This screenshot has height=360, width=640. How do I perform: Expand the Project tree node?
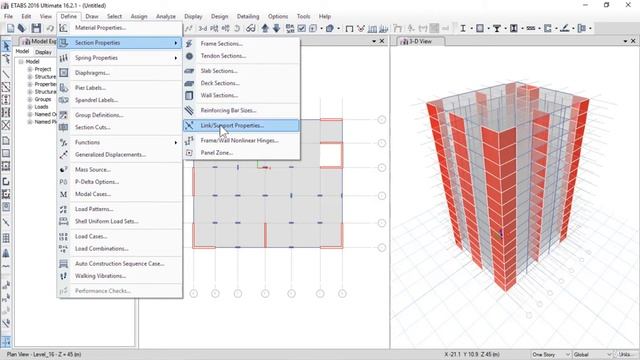(30, 69)
